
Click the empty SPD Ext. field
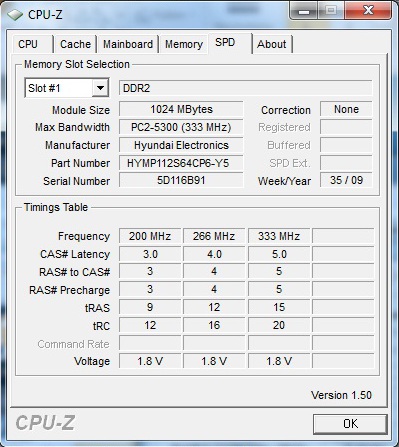(346, 163)
